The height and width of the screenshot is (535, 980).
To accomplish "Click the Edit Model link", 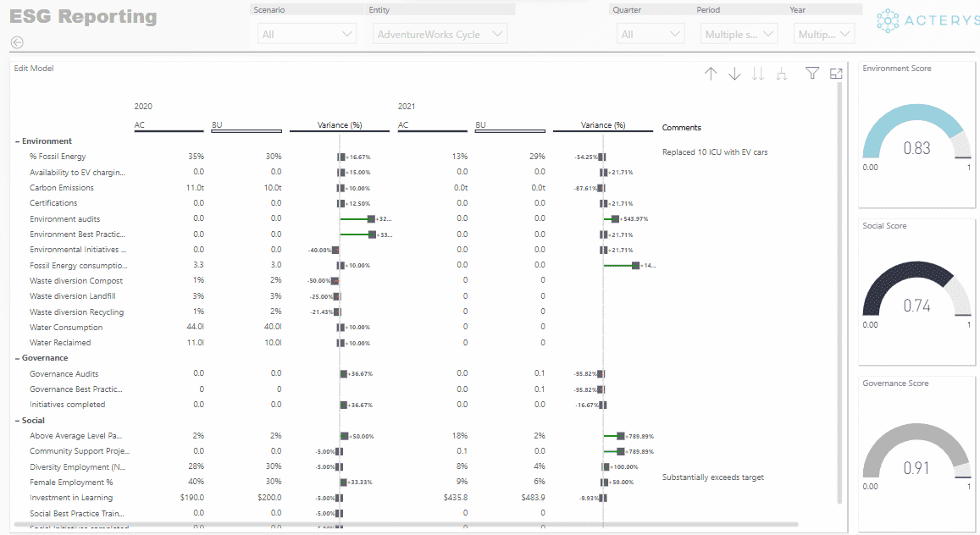I will 34,68.
